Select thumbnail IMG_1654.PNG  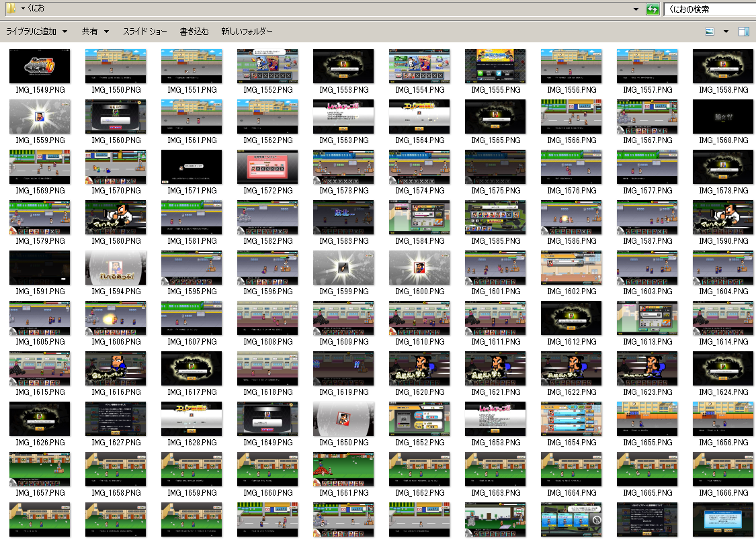(571, 419)
